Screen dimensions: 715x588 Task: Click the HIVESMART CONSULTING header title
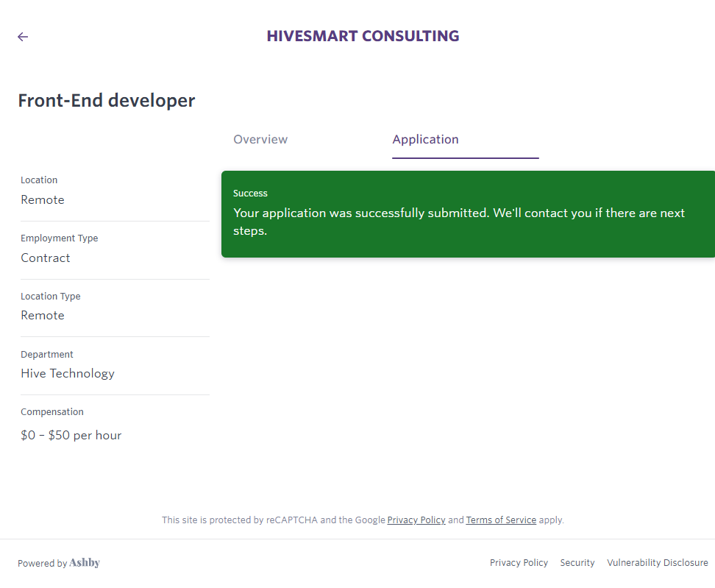coord(363,36)
